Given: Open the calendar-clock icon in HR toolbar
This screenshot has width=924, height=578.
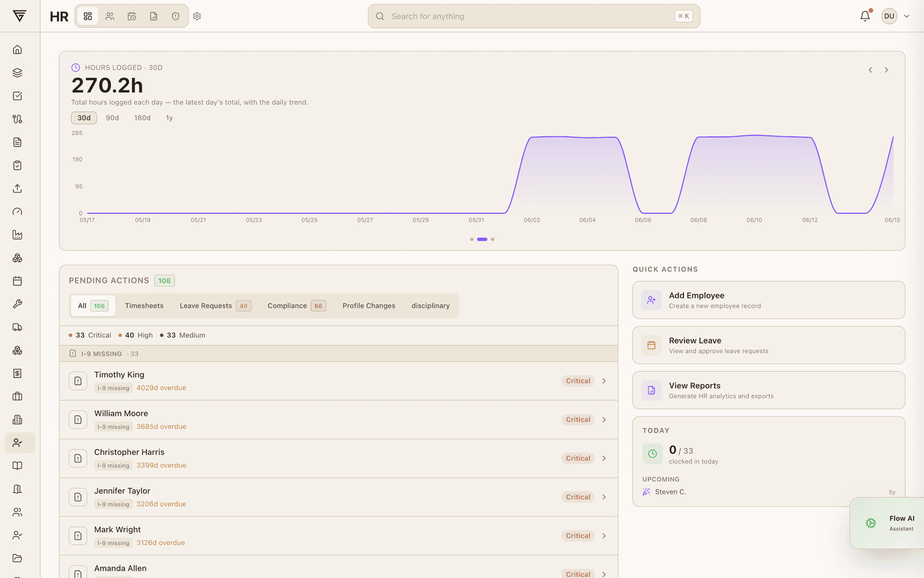Looking at the screenshot, I should [132, 16].
